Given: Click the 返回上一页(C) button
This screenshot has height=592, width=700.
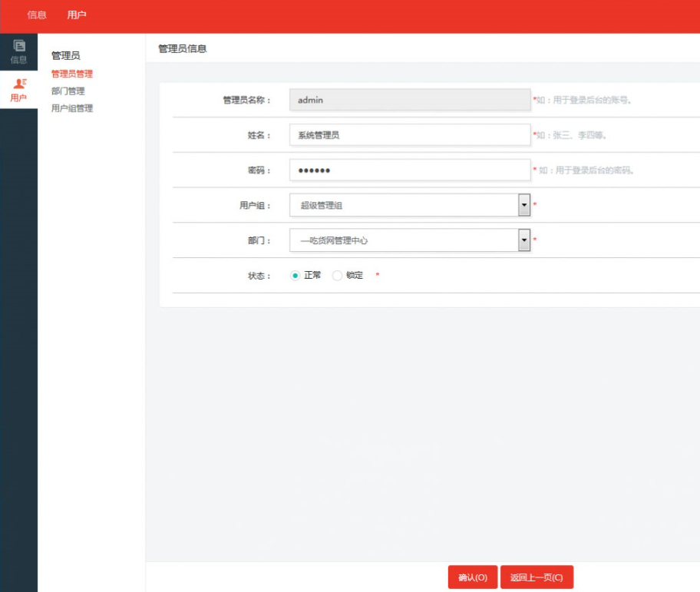Looking at the screenshot, I should point(537,577).
